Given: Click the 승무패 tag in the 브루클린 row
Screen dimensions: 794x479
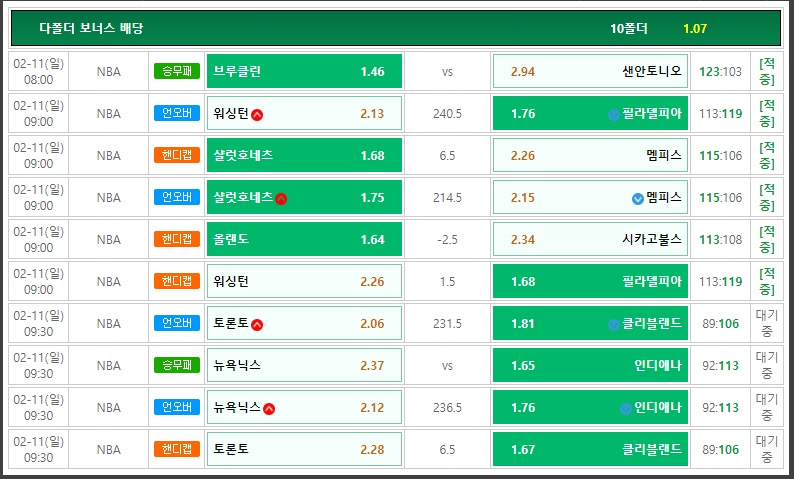Looking at the screenshot, I should (177, 71).
